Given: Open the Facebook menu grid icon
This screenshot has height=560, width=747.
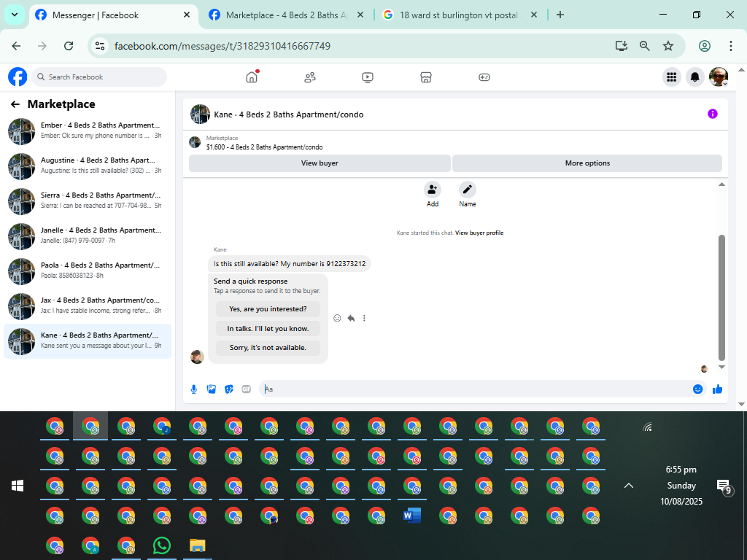Looking at the screenshot, I should coord(671,77).
